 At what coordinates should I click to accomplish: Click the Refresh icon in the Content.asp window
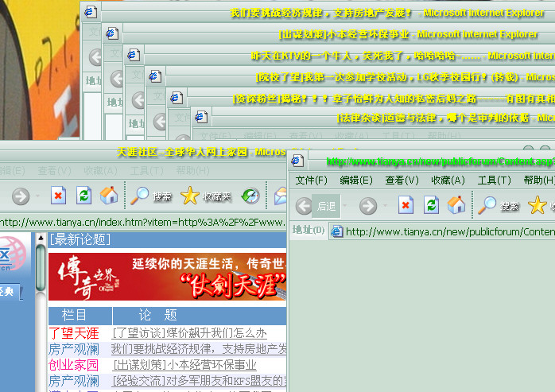431,205
